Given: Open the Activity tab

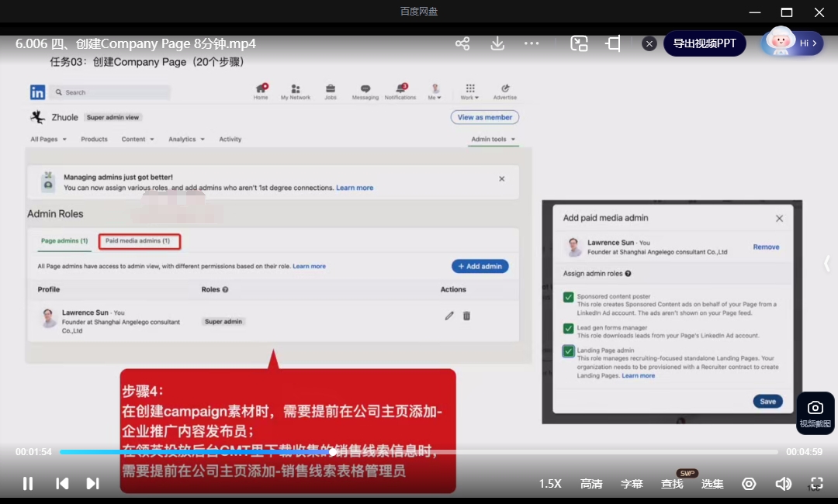Looking at the screenshot, I should tap(230, 140).
